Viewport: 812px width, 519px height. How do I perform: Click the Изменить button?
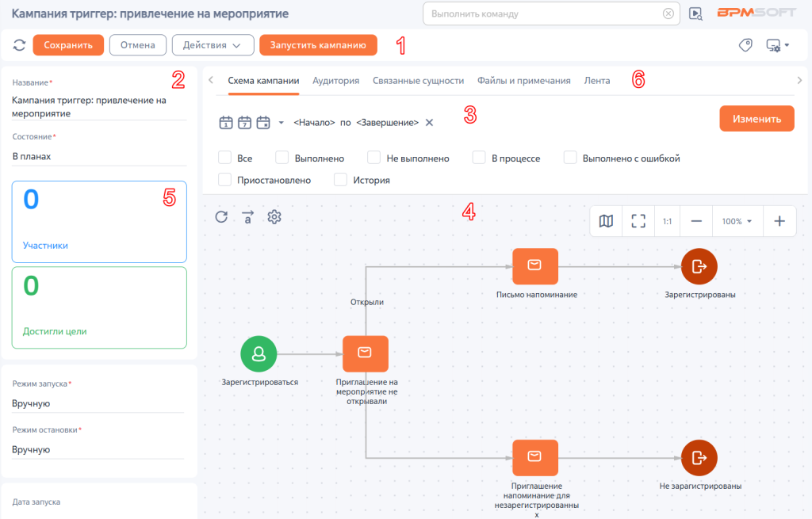756,119
